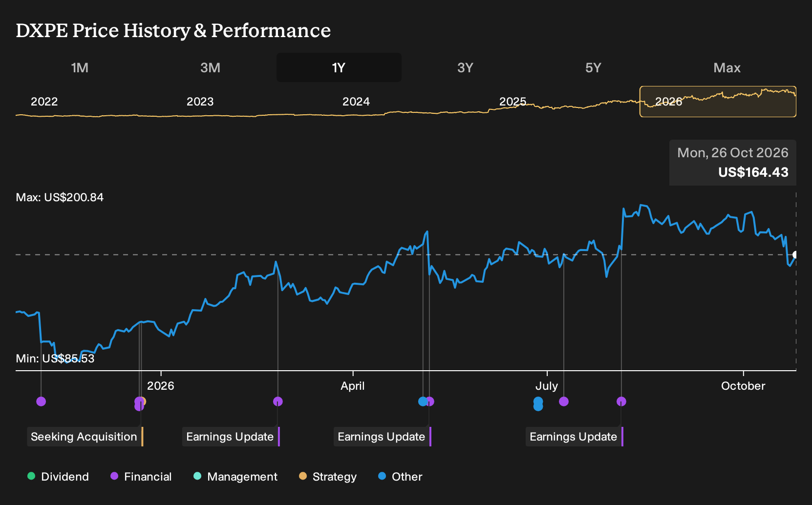Toggle the Other legend filter
812x505 pixels.
(400, 477)
